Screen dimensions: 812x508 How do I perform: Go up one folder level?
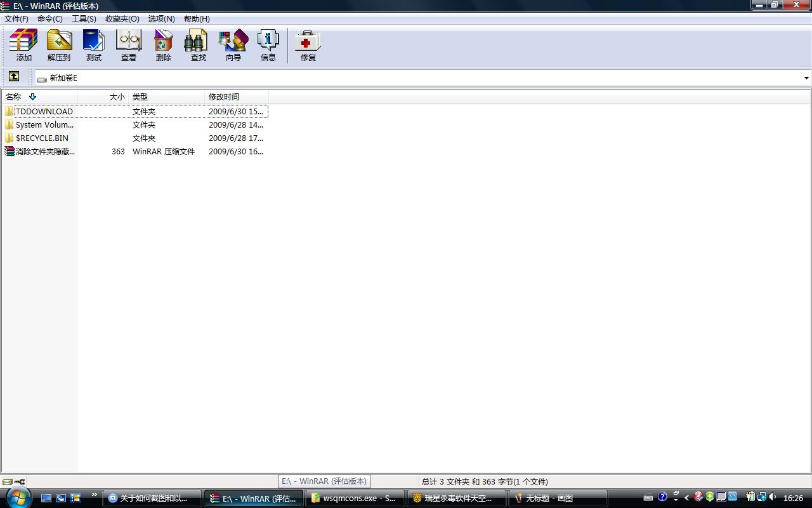[x=14, y=77]
